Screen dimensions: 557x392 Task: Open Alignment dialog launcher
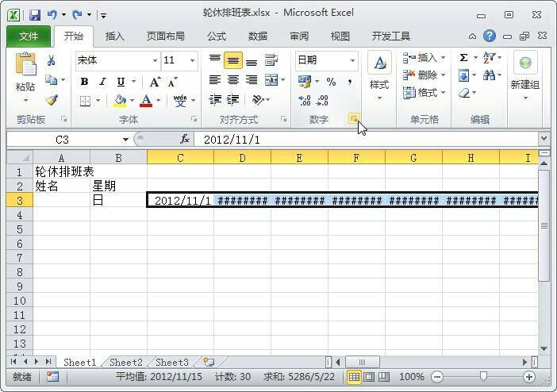click(284, 119)
